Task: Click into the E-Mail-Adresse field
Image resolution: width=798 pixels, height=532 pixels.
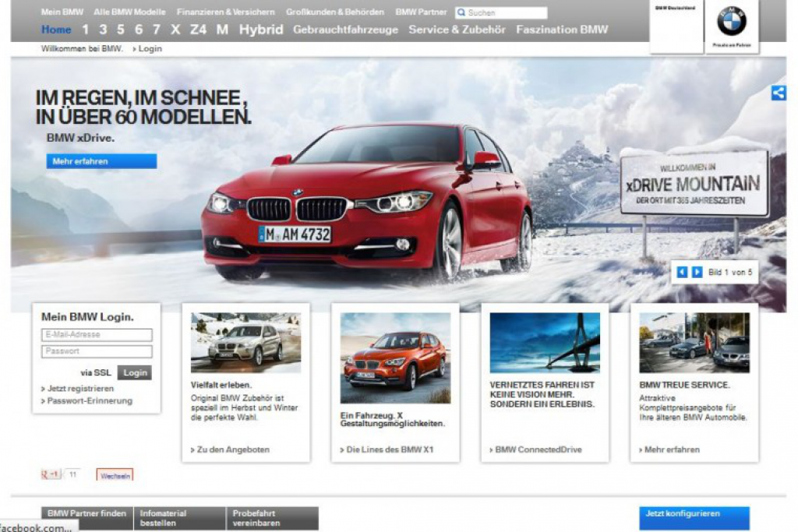Action: click(97, 335)
